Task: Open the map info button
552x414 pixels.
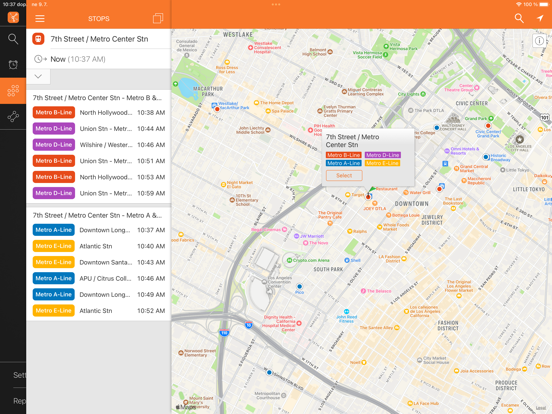Action: (x=539, y=41)
